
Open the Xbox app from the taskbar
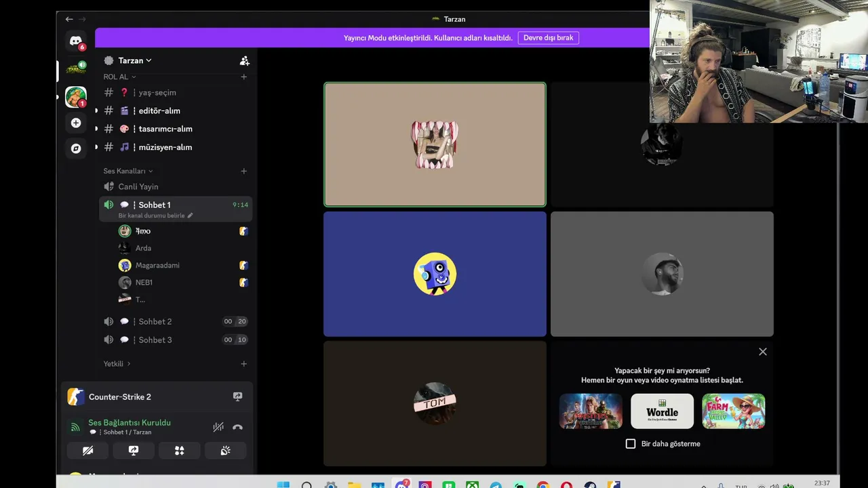pyautogui.click(x=472, y=485)
